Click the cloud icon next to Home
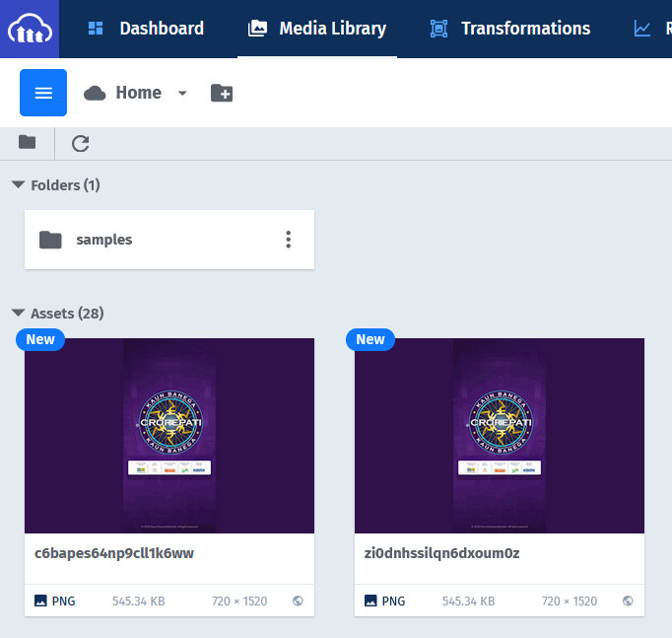The height and width of the screenshot is (638, 672). click(95, 93)
